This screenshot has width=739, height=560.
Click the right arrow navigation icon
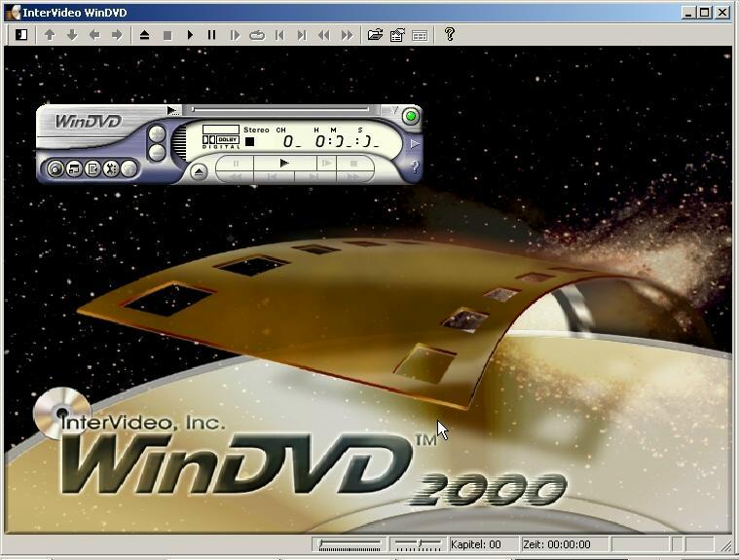click(x=117, y=34)
